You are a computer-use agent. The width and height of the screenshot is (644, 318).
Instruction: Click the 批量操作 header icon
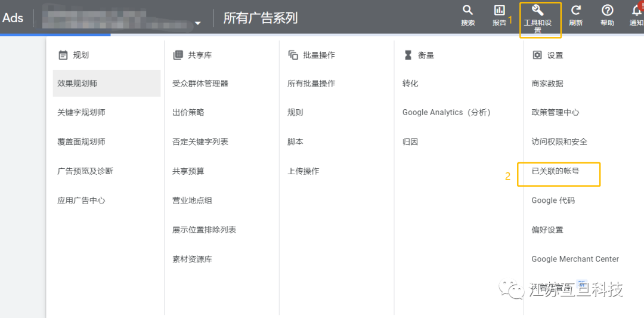click(293, 55)
